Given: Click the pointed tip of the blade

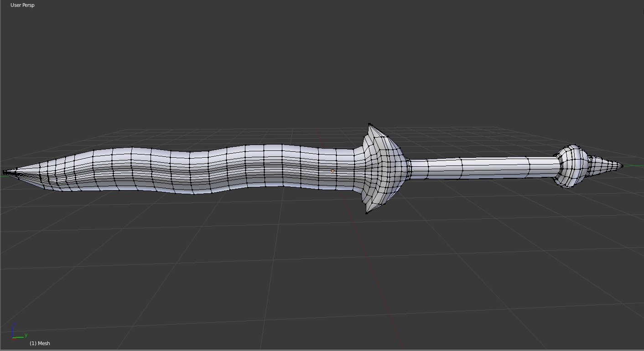Looking at the screenshot, I should 5,172.
